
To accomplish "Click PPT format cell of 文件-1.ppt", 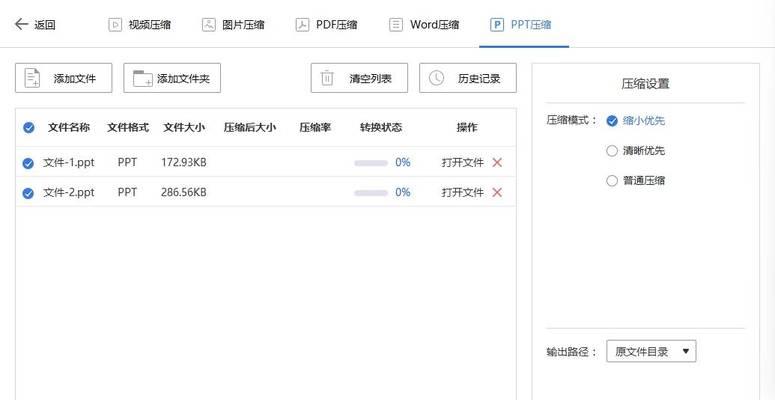I will tap(128, 162).
